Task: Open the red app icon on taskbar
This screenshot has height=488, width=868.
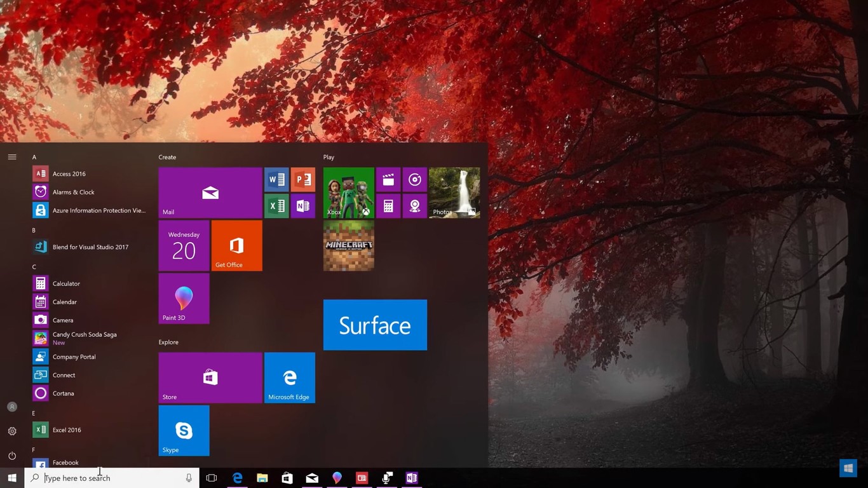Action: (362, 478)
